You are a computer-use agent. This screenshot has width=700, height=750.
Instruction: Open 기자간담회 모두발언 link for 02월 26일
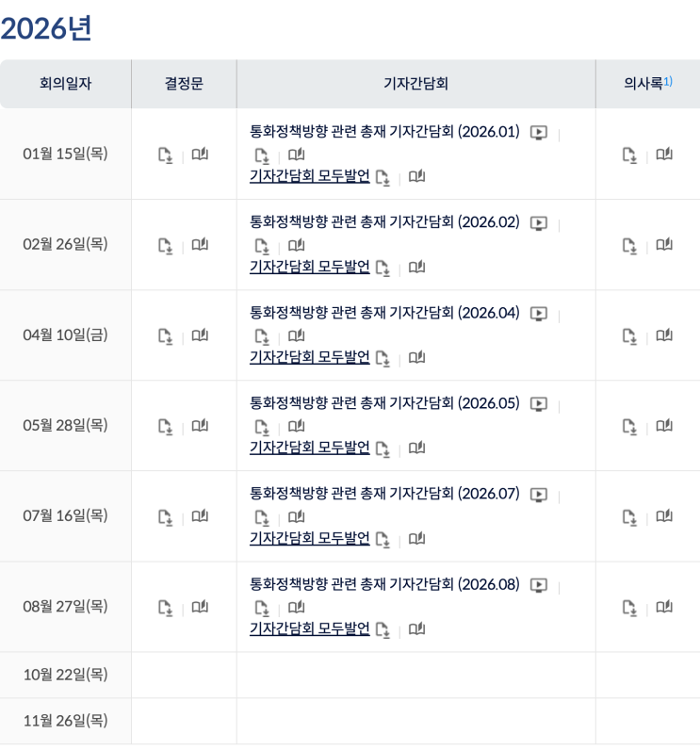pyautogui.click(x=310, y=267)
